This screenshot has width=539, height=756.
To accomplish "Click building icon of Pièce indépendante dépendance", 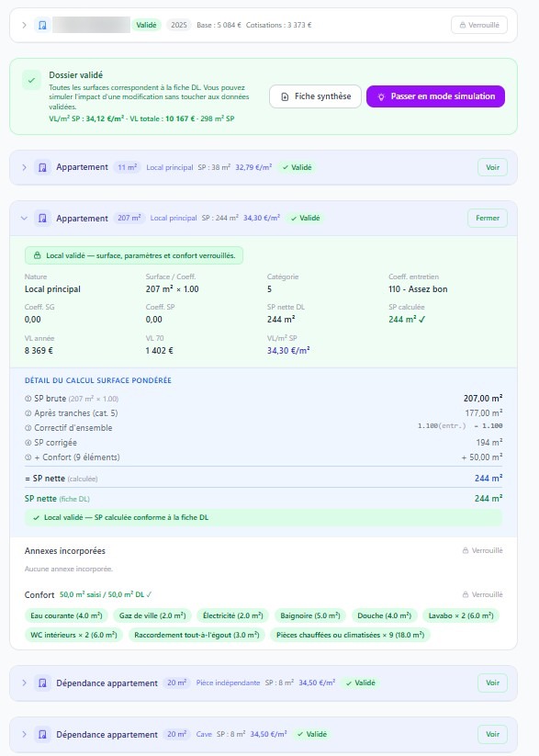I will [42, 683].
